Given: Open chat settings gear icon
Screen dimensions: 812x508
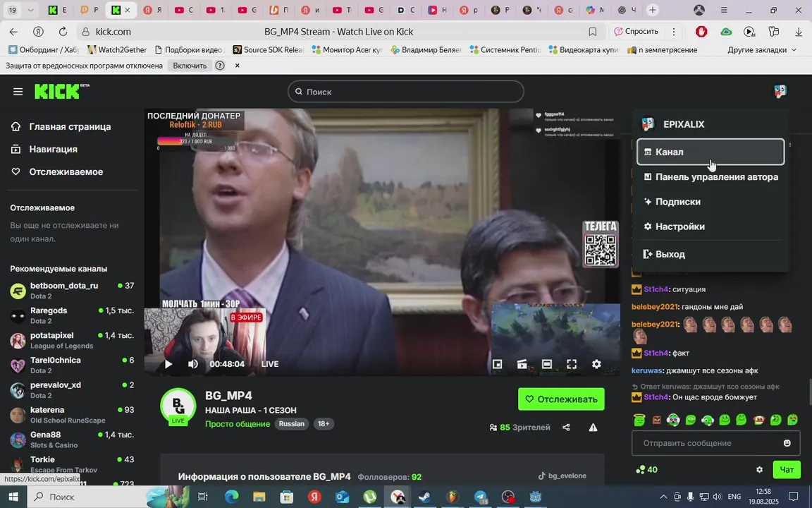Looking at the screenshot, I should tap(759, 470).
